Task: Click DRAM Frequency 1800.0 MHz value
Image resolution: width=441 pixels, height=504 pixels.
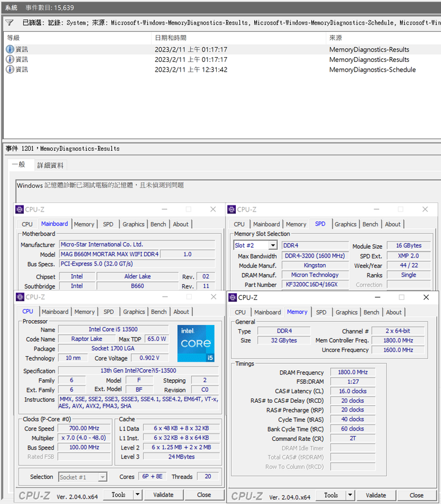Action: point(353,372)
